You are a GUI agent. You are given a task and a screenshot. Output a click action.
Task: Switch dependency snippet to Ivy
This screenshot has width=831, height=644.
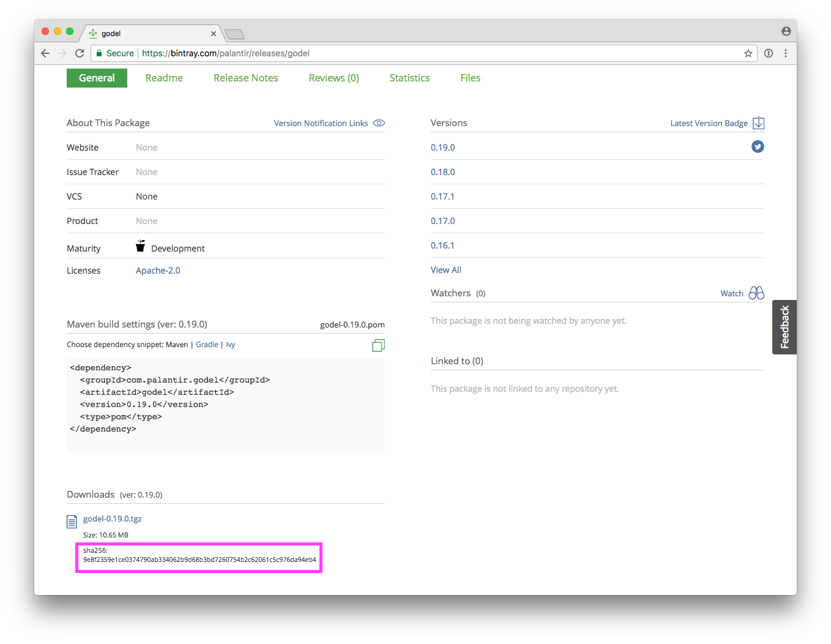231,345
